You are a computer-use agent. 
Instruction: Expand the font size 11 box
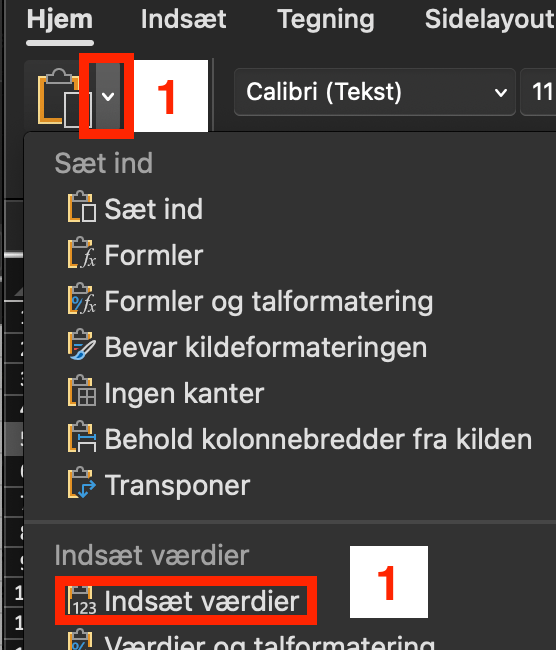[538, 92]
